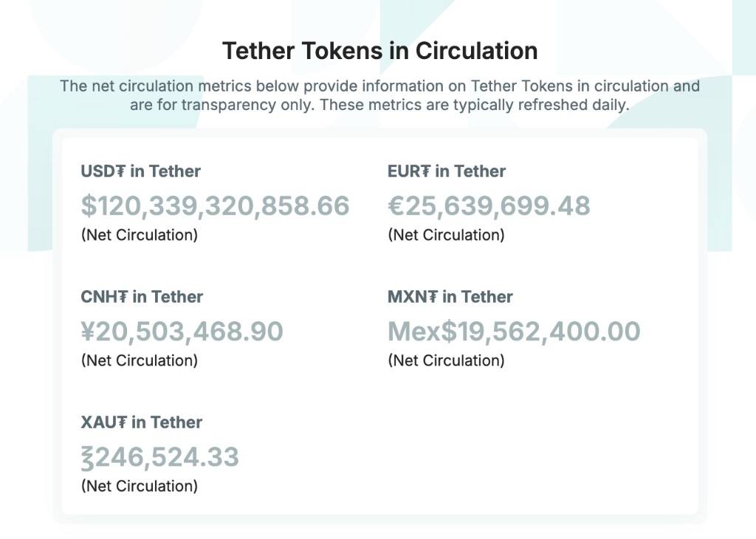The height and width of the screenshot is (539, 756).
Task: Select the MXN₮ in Tether label
Action: 450,297
